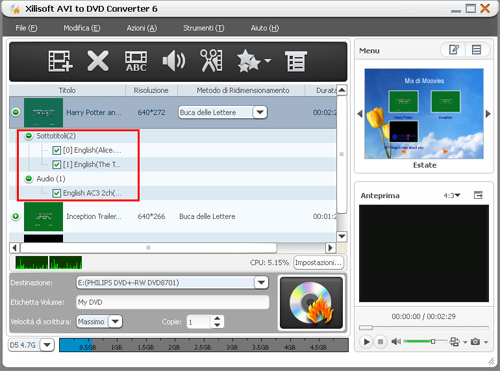The image size is (500, 371).
Task: Expand the Inception Trailer row
Action: point(16,216)
